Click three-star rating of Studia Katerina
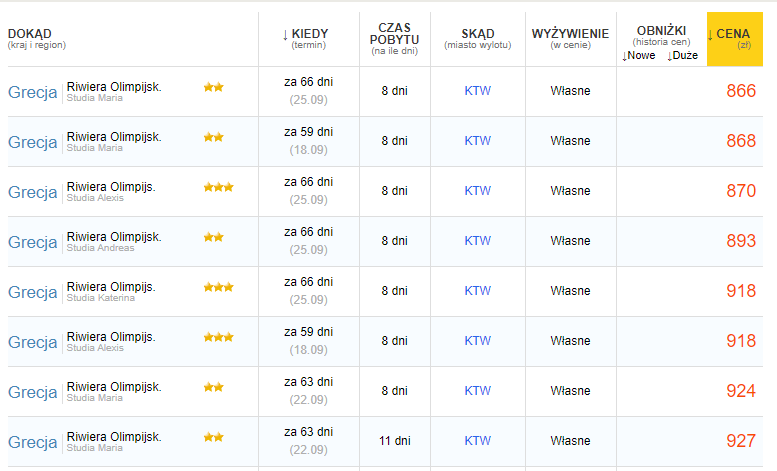Screen dimensions: 777x471 coord(219,287)
